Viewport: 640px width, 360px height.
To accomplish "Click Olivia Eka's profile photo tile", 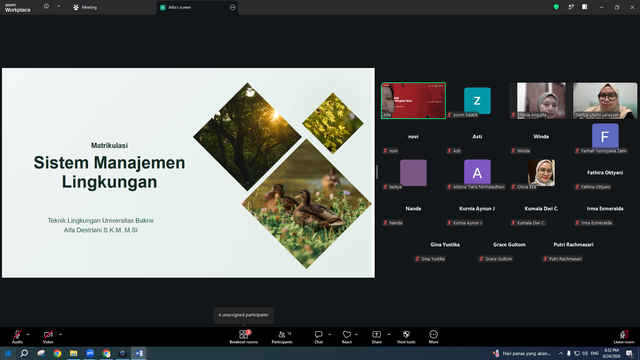I will [x=541, y=173].
